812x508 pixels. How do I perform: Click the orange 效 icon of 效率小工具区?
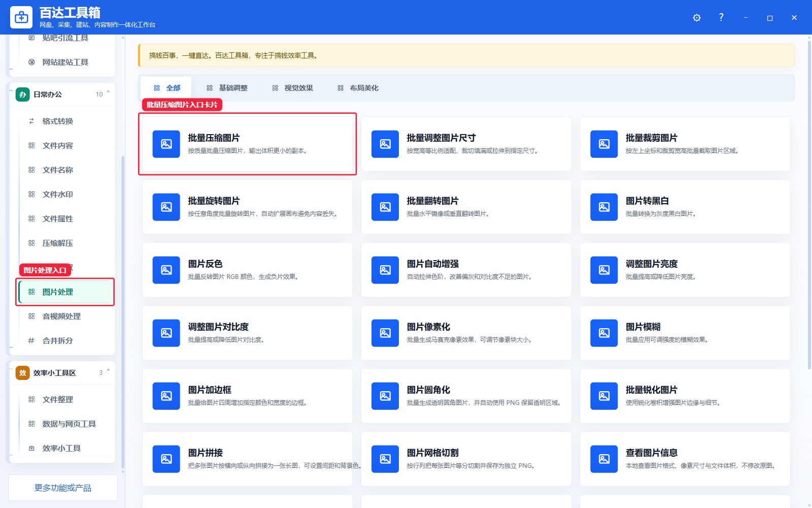pyautogui.click(x=23, y=373)
